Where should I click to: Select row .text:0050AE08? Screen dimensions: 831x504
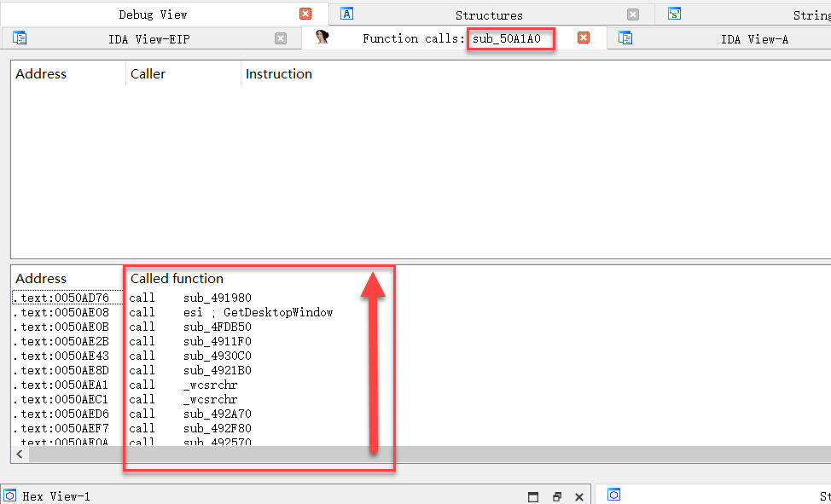pyautogui.click(x=61, y=312)
